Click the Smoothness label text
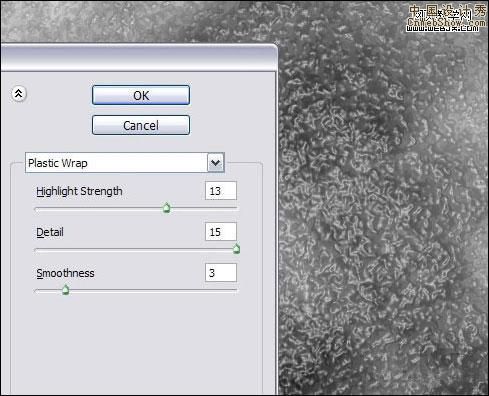Viewport: 489px width, 396px height. pos(65,273)
